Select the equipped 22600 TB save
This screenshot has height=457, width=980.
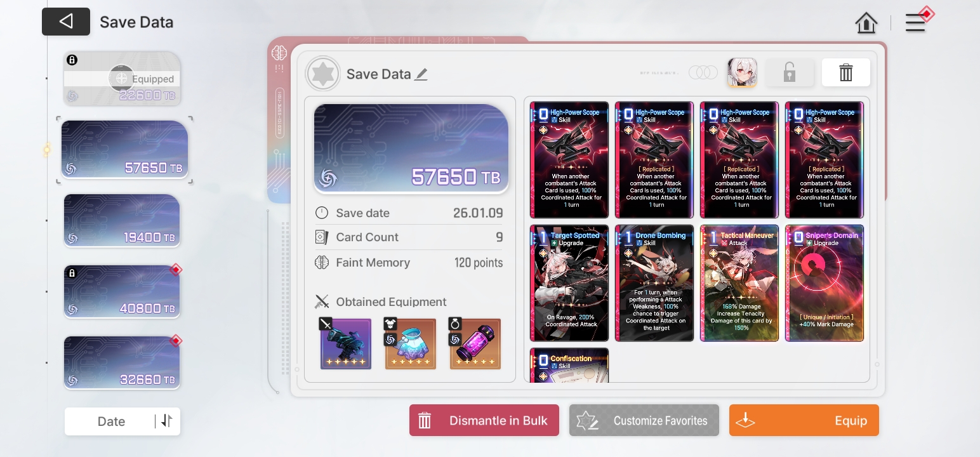click(122, 79)
